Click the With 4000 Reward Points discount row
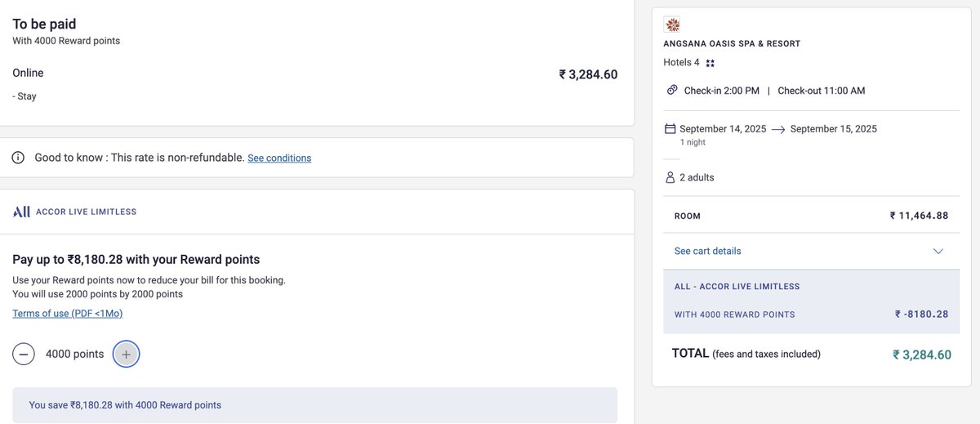This screenshot has width=980, height=424. (812, 314)
